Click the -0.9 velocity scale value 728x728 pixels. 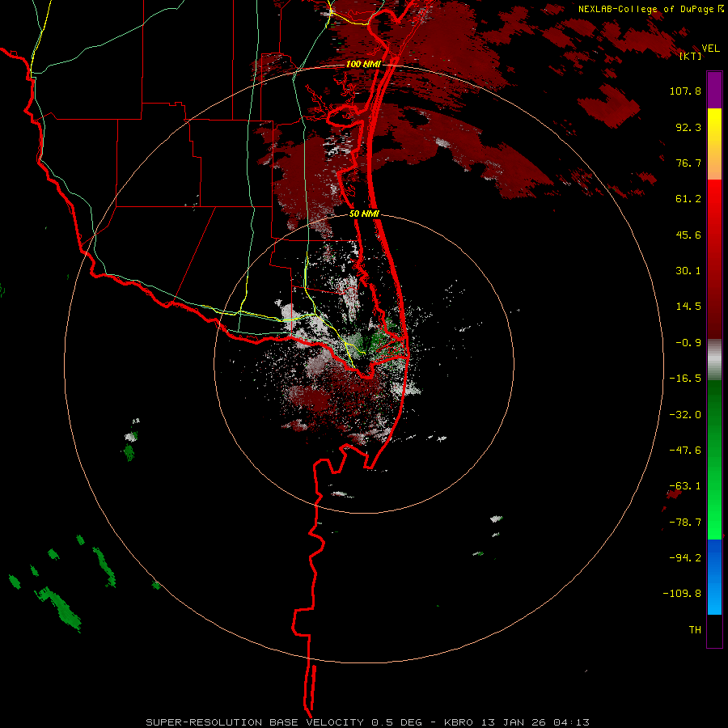(688, 343)
